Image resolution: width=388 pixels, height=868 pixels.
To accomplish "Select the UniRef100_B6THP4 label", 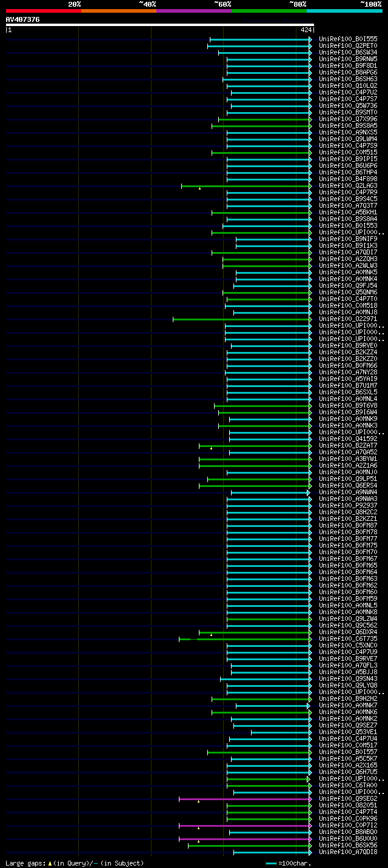I will coord(348,172).
